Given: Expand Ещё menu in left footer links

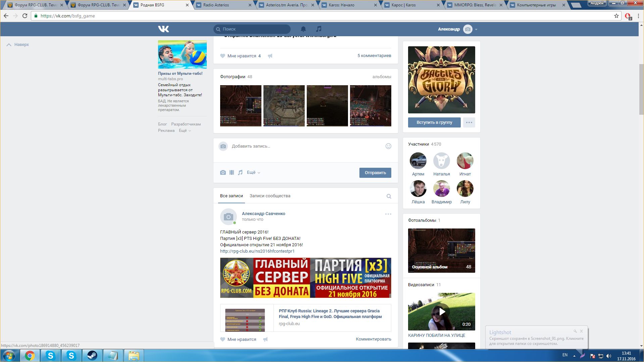Looking at the screenshot, I should click(185, 131).
